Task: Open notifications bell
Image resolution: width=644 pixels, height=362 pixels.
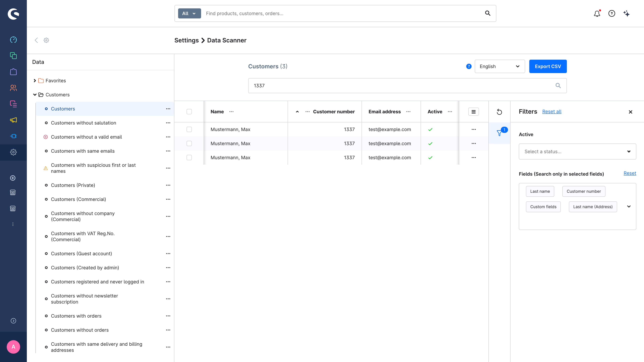Action: (597, 13)
